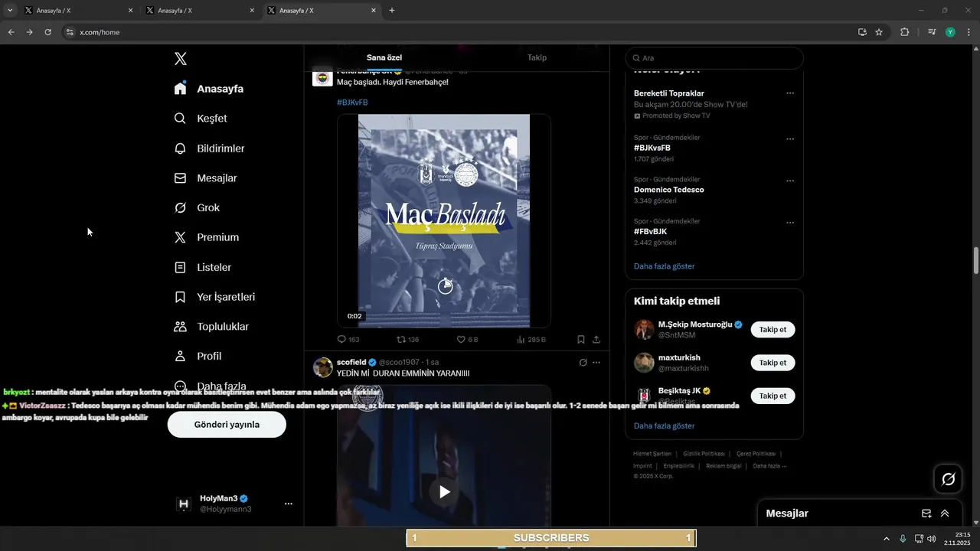Open Bildirimler from the sidebar
The image size is (980, 551).
point(210,148)
